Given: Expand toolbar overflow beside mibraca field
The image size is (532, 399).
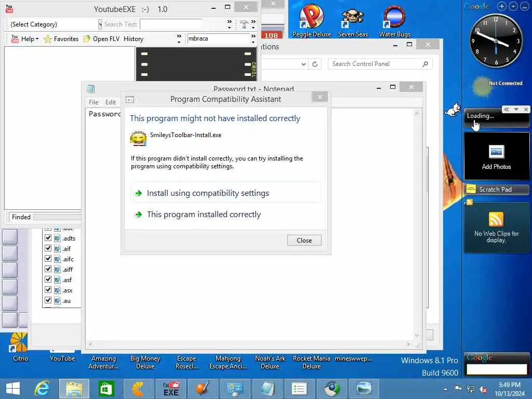Looking at the screenshot, I should coord(253,38).
